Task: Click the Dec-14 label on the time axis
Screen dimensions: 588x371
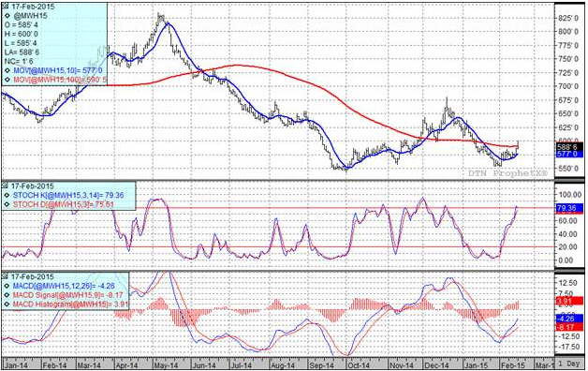Action: (x=436, y=364)
